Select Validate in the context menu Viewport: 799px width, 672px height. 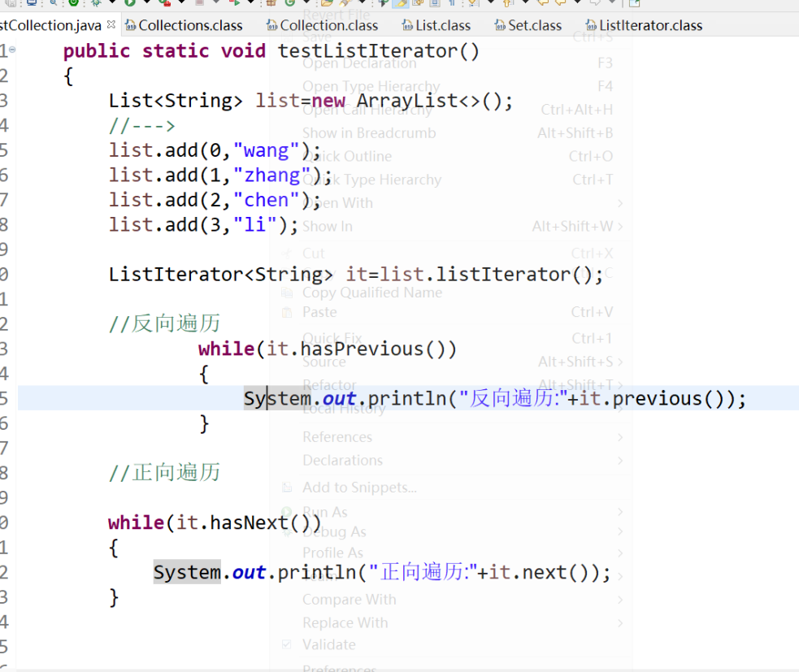tap(328, 644)
